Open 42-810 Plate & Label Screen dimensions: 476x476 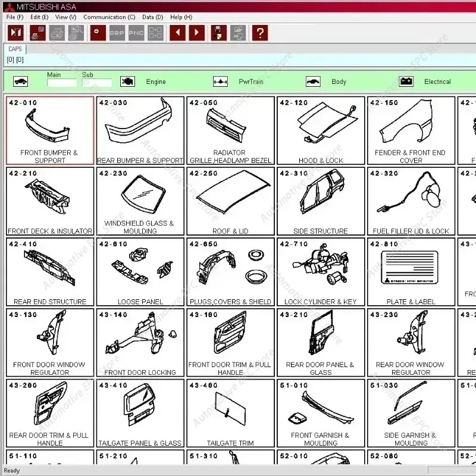(411, 272)
